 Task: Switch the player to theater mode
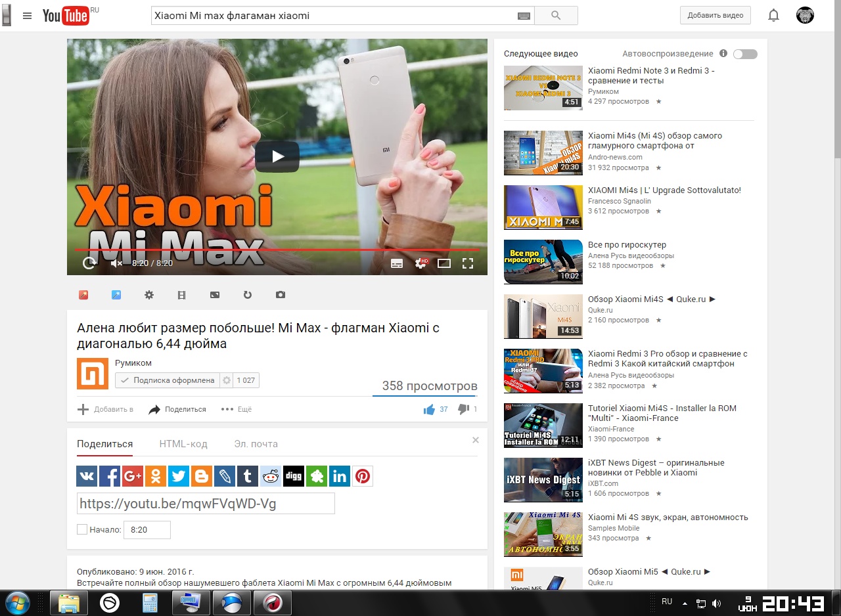point(444,263)
